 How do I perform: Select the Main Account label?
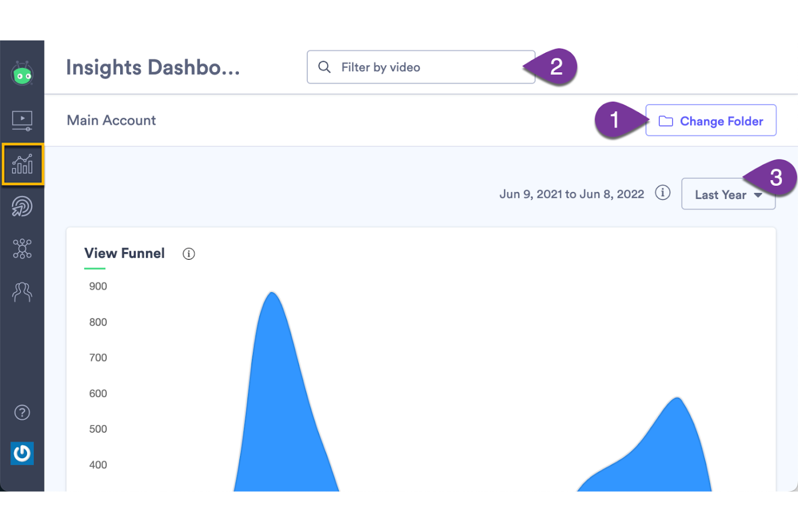pyautogui.click(x=111, y=120)
